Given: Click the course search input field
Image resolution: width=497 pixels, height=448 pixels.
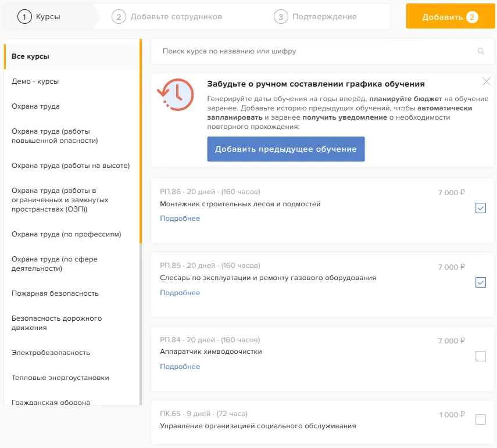Looking at the screenshot, I should 323,51.
